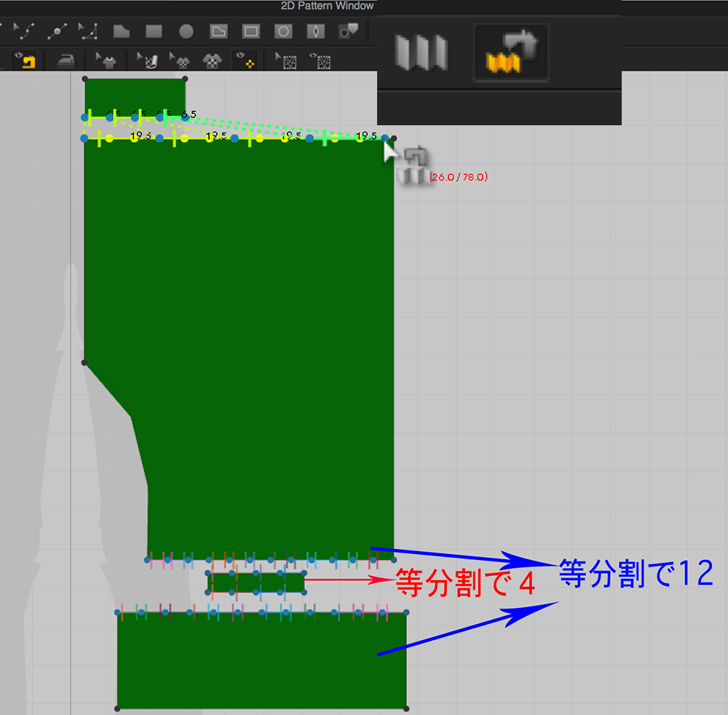
Task: Toggle sewing visibility with yellow sewing machine icon
Action: click(28, 61)
